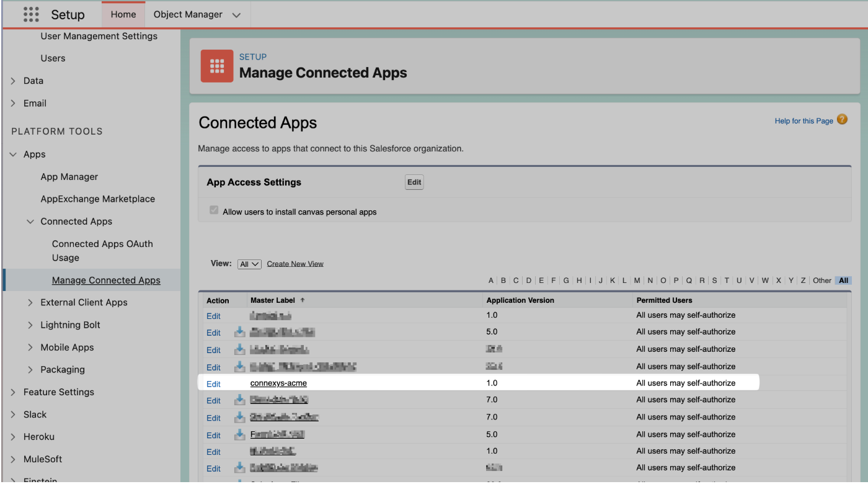Open the Object Manager tab dropdown arrow
The width and height of the screenshot is (868, 484).
pyautogui.click(x=236, y=15)
